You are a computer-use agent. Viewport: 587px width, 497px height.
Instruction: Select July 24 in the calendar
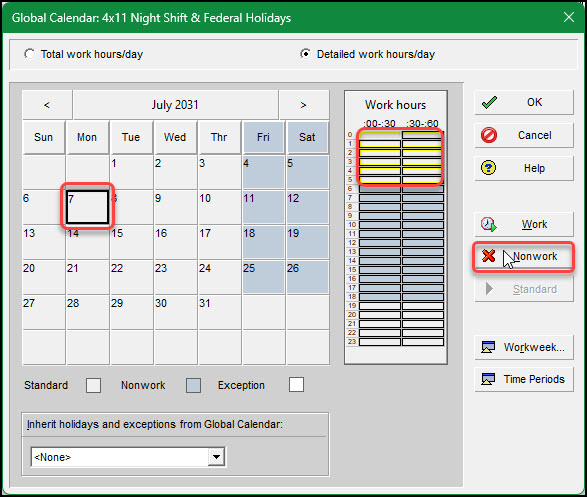point(219,277)
